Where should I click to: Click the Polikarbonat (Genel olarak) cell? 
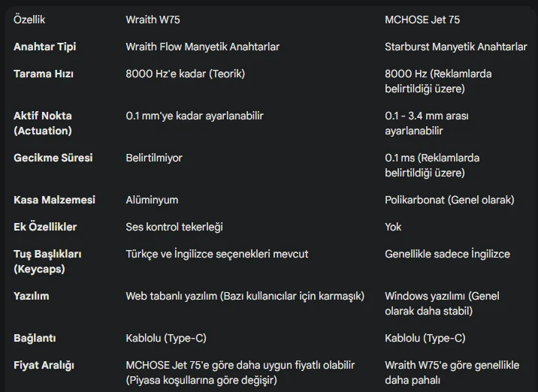pos(449,200)
